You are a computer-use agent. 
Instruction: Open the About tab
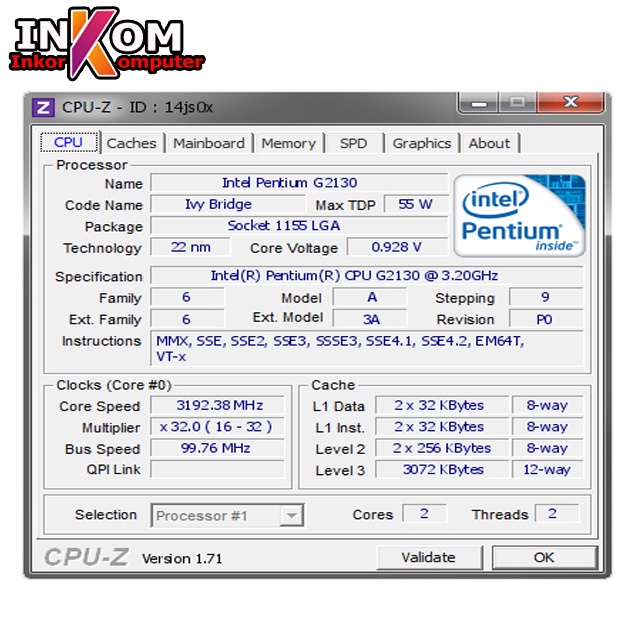(489, 143)
